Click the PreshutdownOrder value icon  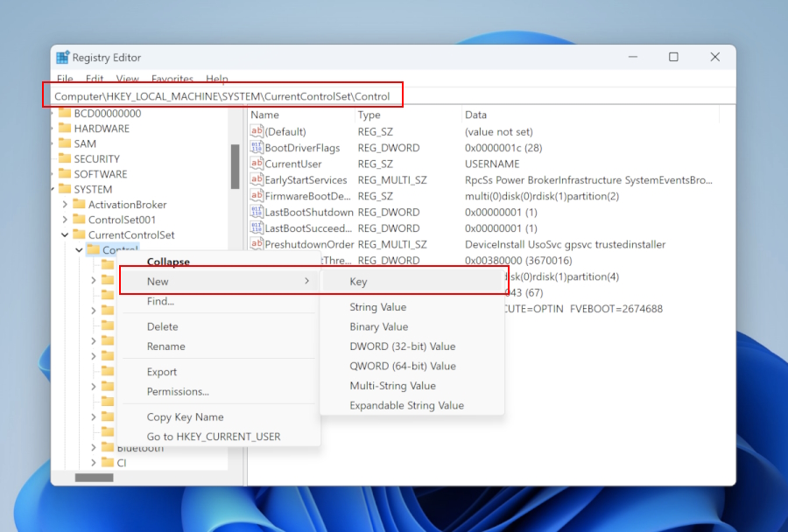pos(257,244)
